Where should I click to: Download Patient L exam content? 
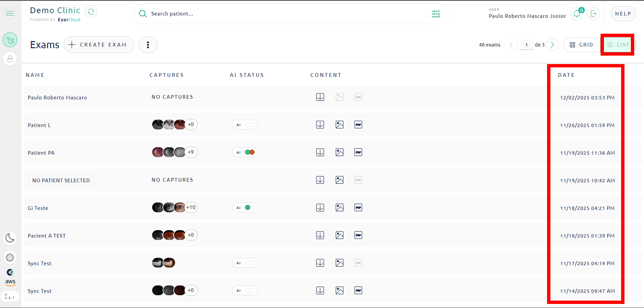click(320, 125)
